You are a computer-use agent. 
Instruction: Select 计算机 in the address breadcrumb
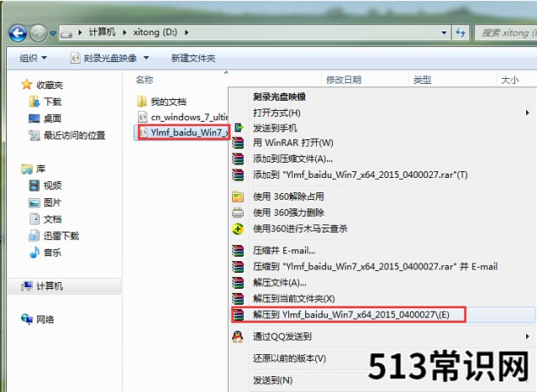click(102, 32)
